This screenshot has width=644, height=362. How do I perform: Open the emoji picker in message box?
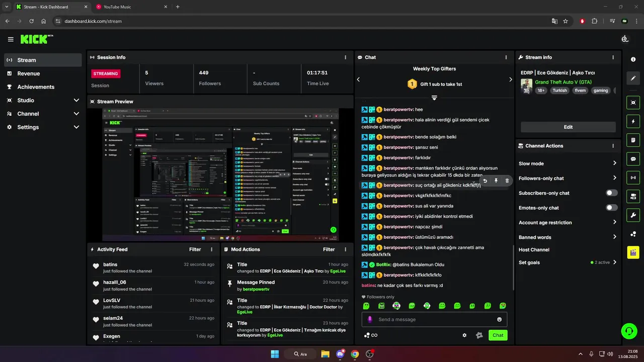499,319
